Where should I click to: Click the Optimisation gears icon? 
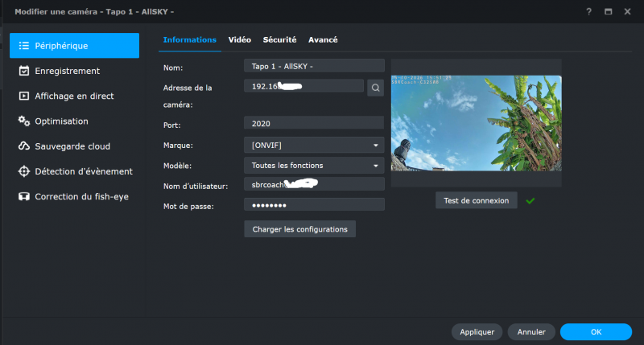click(x=24, y=121)
